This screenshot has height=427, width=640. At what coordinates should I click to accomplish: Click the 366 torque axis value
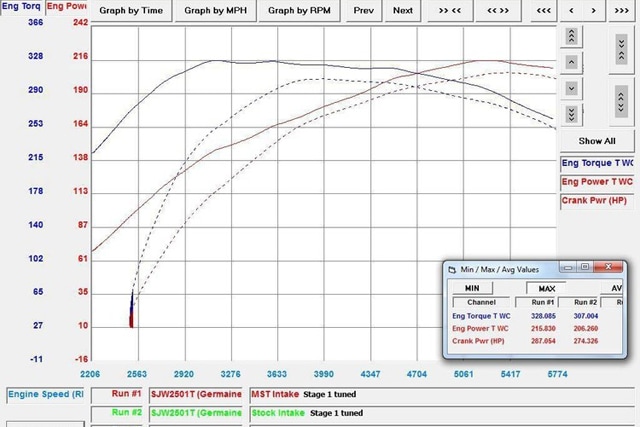[x=36, y=22]
